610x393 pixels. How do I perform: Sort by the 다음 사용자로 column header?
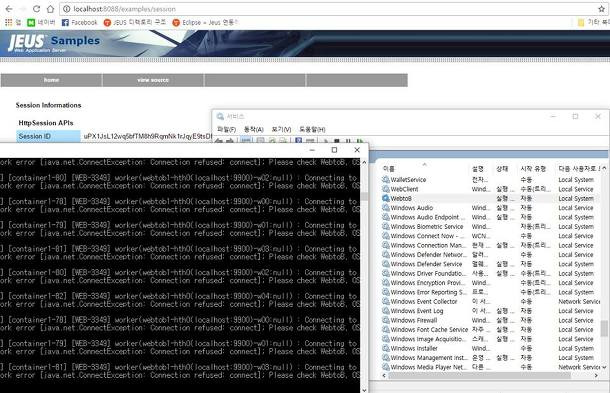click(x=579, y=168)
